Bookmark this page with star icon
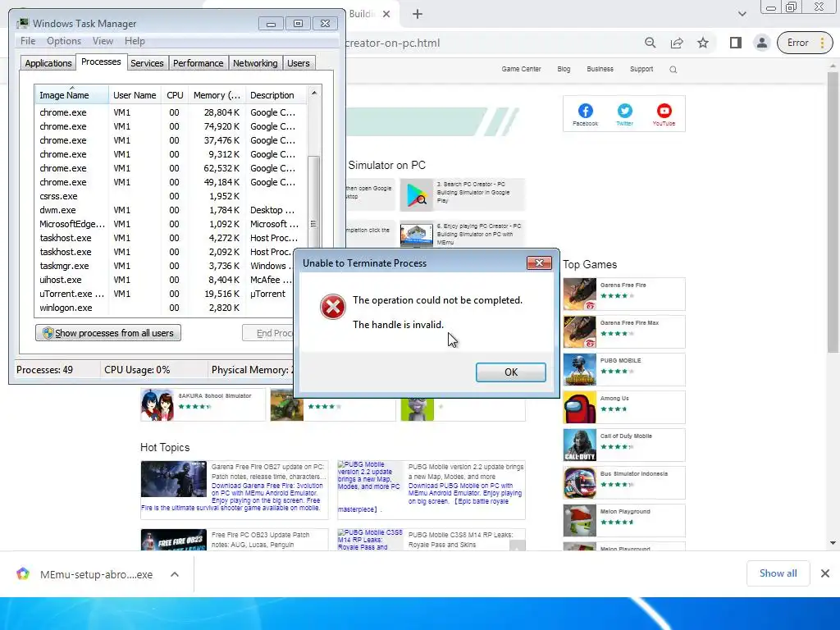 point(703,43)
